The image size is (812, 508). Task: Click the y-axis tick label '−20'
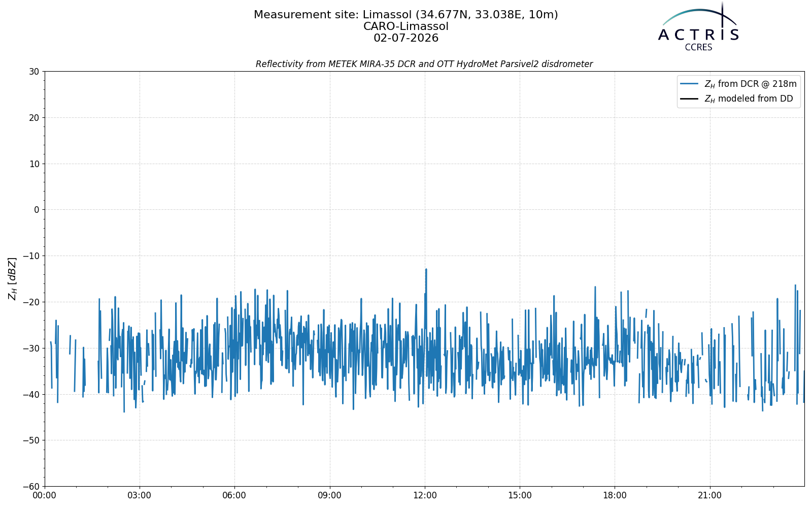tap(30, 302)
